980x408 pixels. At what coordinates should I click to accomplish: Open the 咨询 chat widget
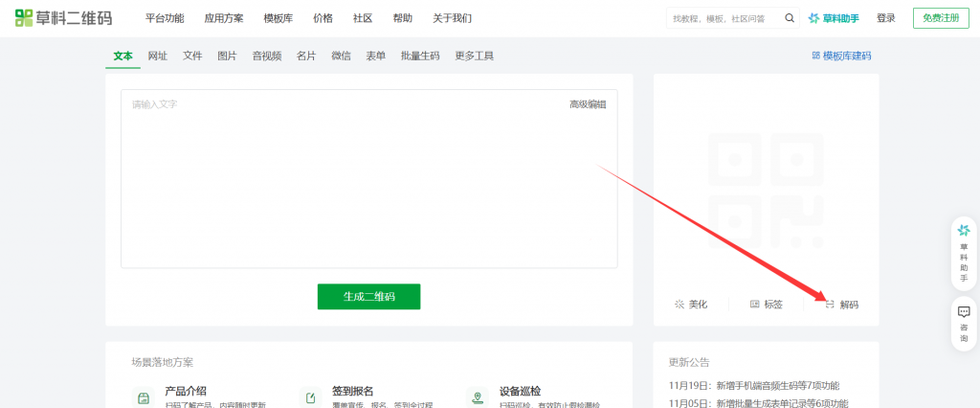click(x=964, y=324)
